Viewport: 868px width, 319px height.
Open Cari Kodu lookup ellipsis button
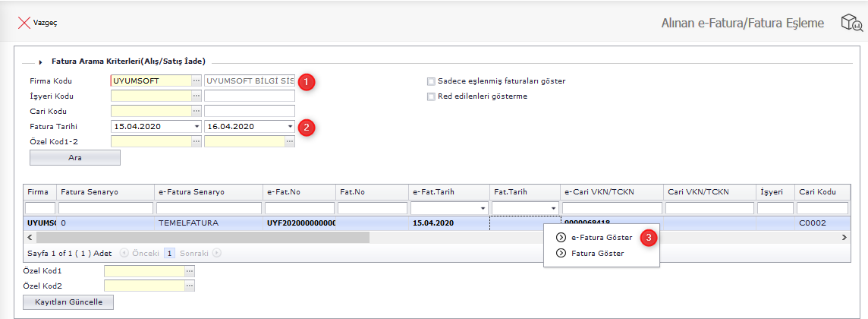pos(196,111)
